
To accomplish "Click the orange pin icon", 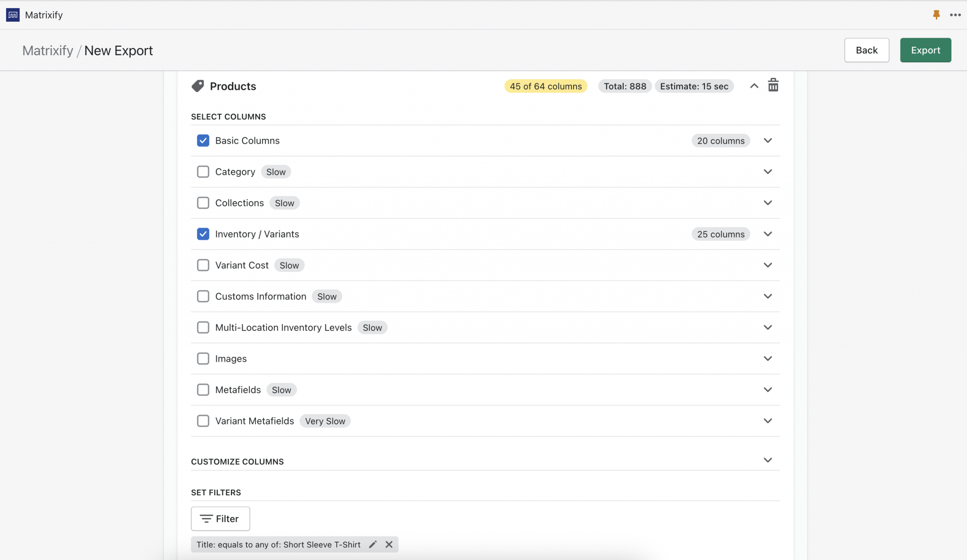I will (936, 15).
